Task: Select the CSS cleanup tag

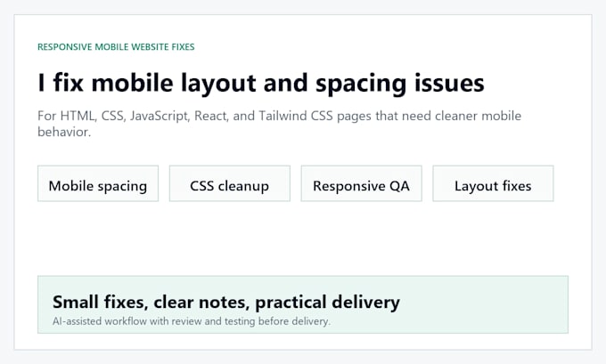Action: pos(230,183)
